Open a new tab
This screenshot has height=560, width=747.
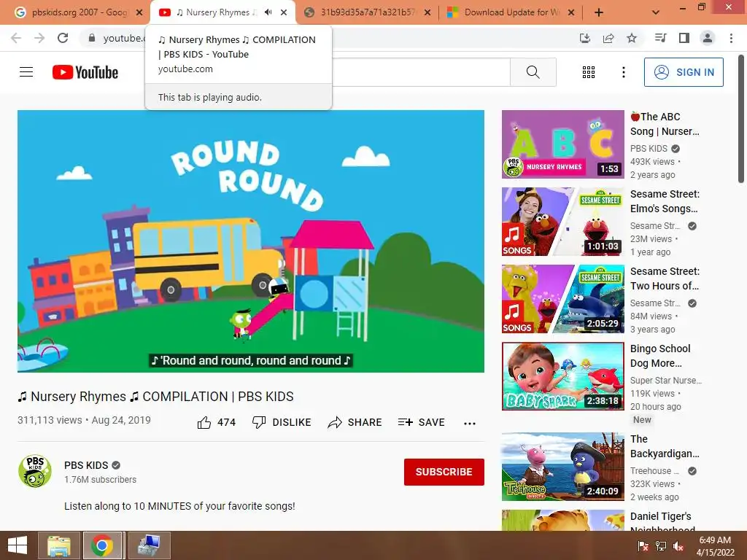point(599,12)
